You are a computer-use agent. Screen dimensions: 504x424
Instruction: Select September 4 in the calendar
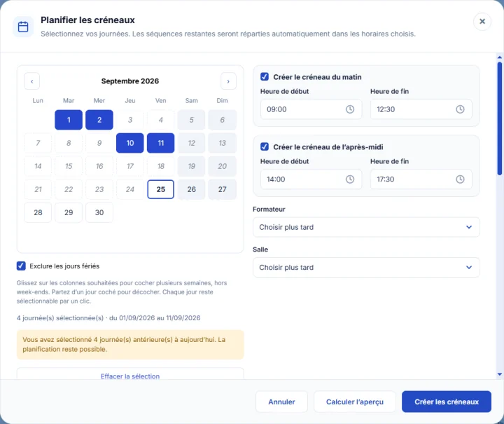coord(161,120)
